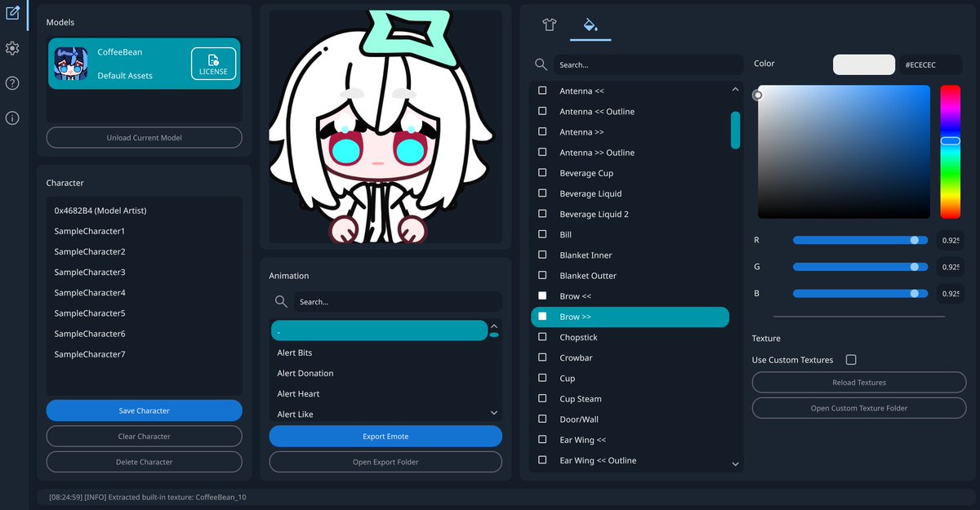Click the help question mark icon
980x510 pixels.
pyautogui.click(x=12, y=82)
